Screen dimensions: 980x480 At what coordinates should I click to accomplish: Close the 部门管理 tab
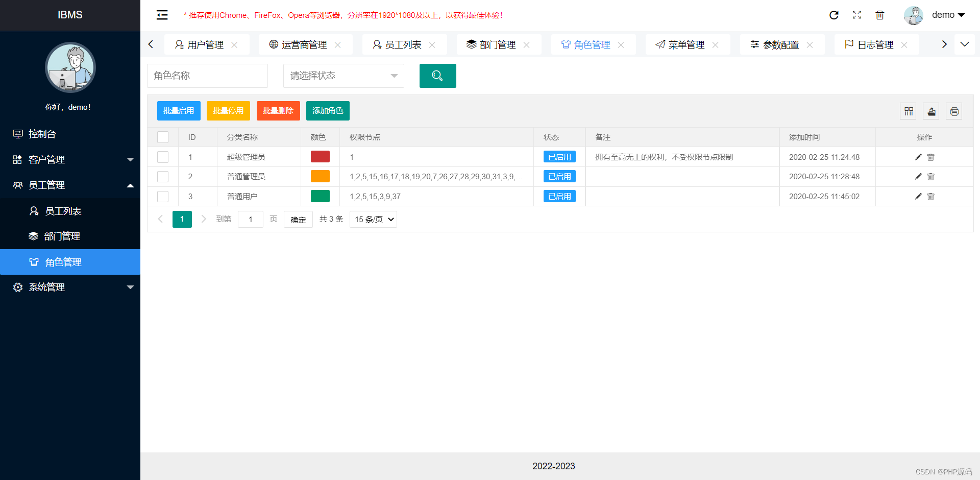point(526,45)
